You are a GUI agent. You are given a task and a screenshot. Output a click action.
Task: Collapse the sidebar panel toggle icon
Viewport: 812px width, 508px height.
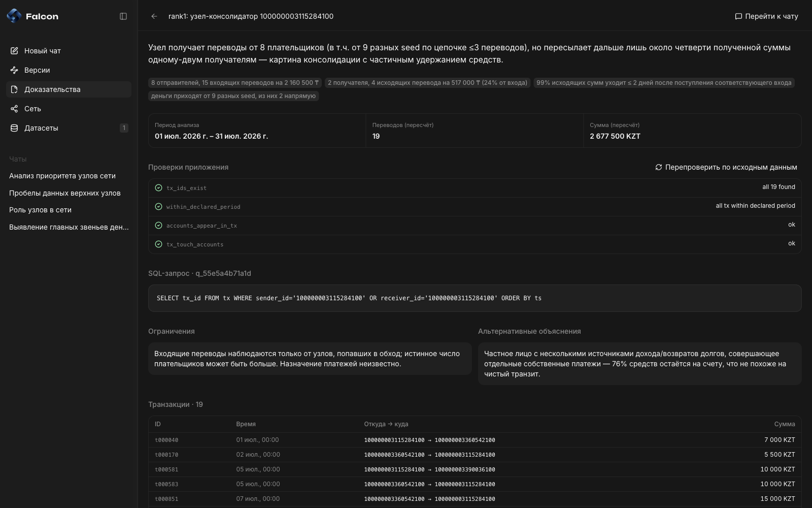tap(123, 16)
